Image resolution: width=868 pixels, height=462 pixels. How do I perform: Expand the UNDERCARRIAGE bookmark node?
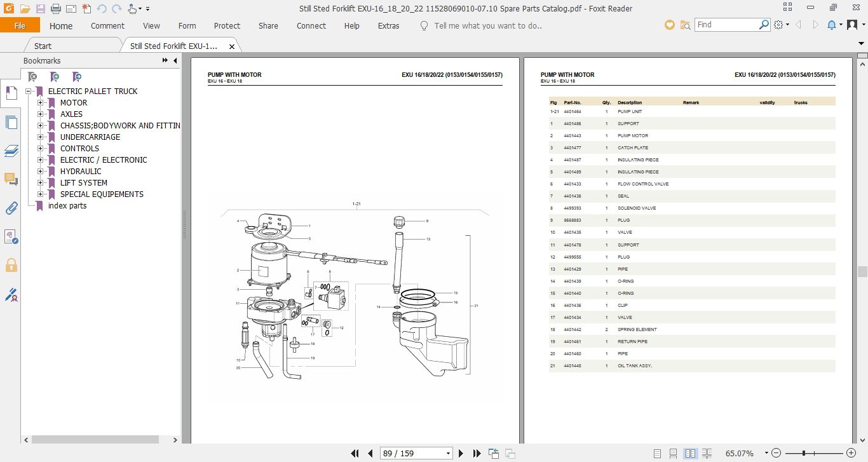pos(40,137)
